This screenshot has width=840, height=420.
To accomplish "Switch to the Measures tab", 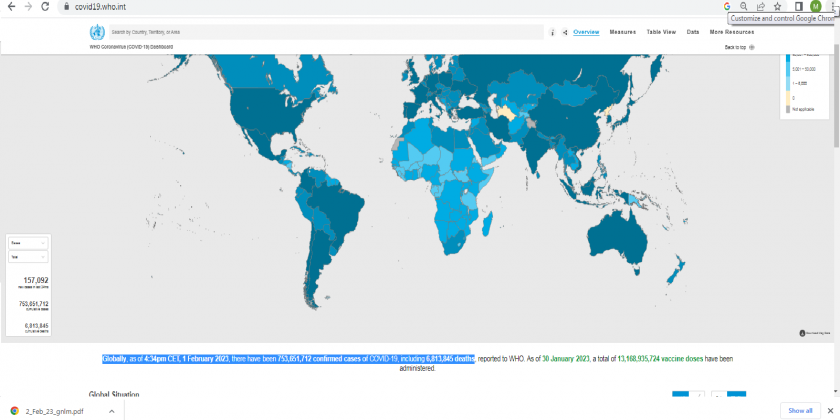I will (x=622, y=32).
